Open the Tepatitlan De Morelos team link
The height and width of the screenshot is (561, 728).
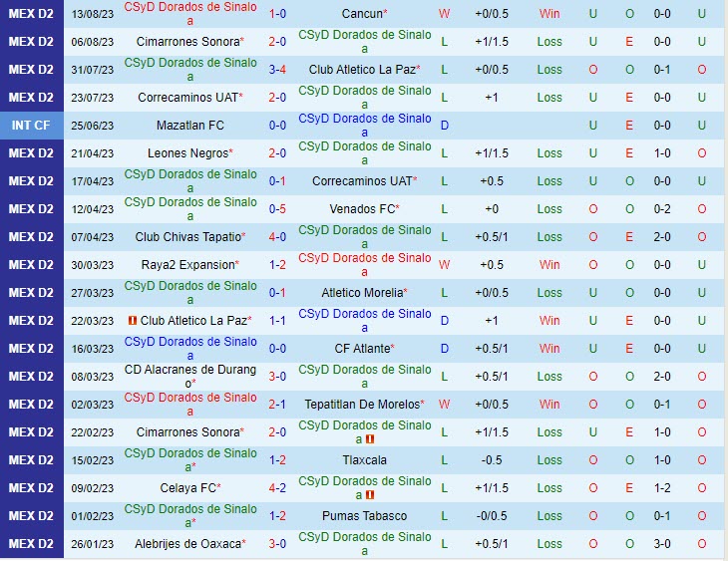[362, 405]
